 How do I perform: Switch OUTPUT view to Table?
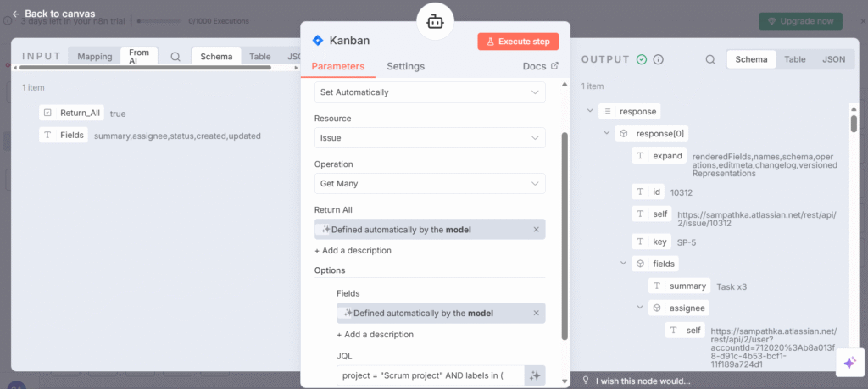pos(794,59)
